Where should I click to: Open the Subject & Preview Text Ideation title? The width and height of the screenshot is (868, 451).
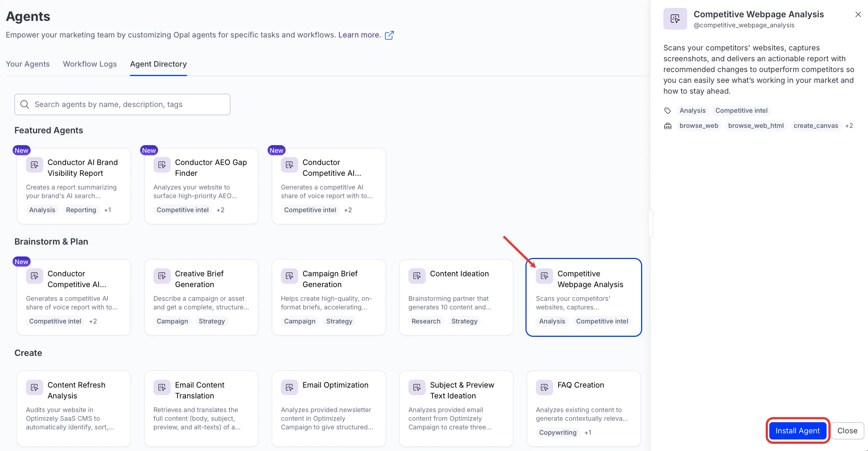tap(462, 390)
